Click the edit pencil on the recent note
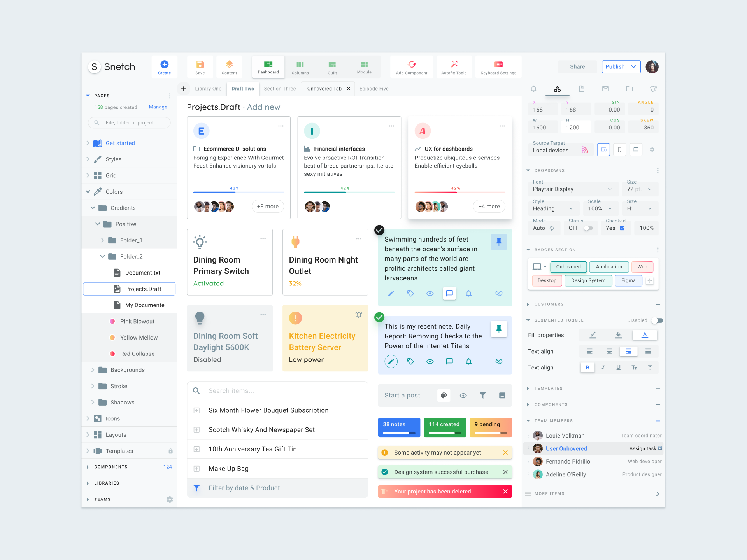The width and height of the screenshot is (747, 560). pyautogui.click(x=391, y=361)
